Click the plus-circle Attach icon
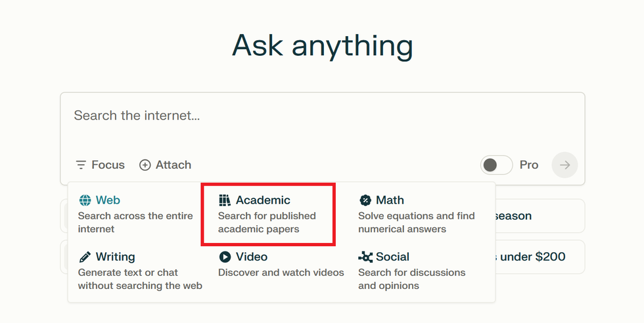Screen dimensions: 644x323 click(x=145, y=165)
